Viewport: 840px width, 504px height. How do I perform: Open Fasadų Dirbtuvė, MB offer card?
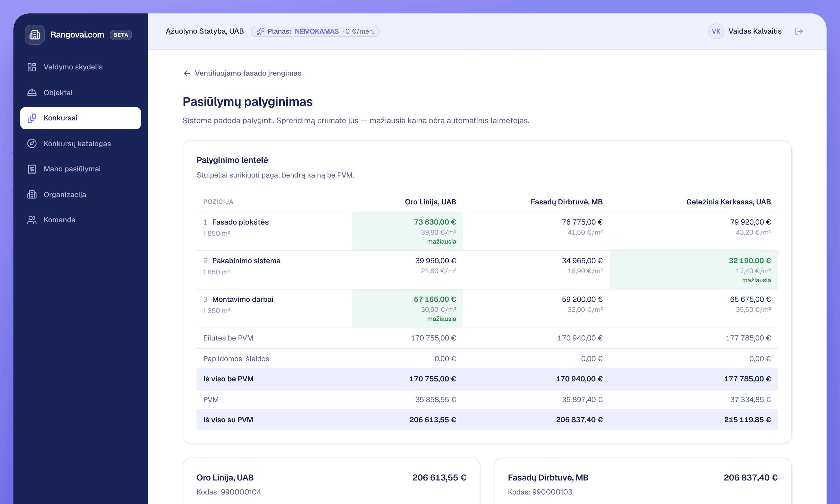(x=642, y=481)
